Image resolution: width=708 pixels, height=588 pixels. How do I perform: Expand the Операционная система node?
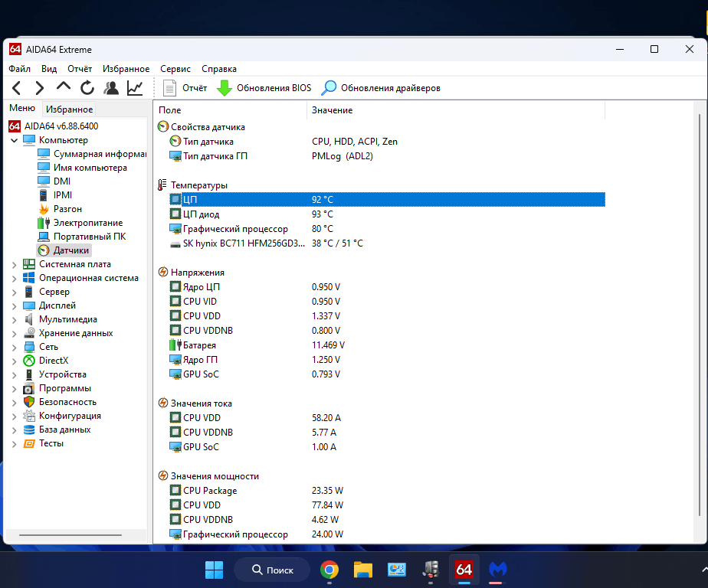point(14,279)
